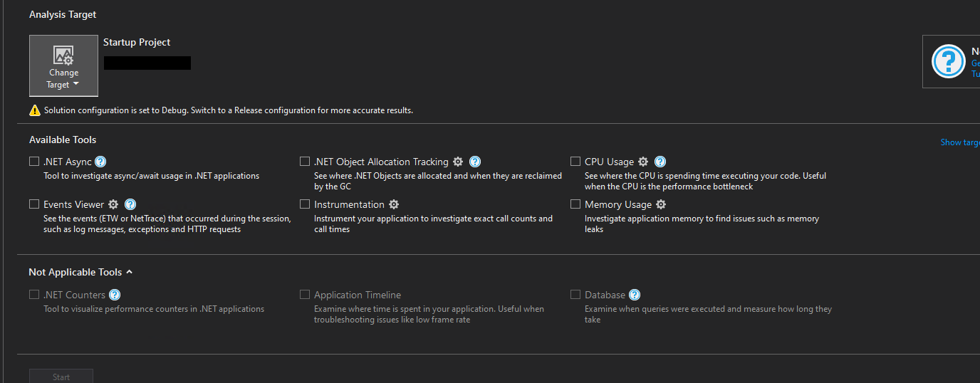
Task: Enable the CPU Usage checkbox
Action: 575,162
